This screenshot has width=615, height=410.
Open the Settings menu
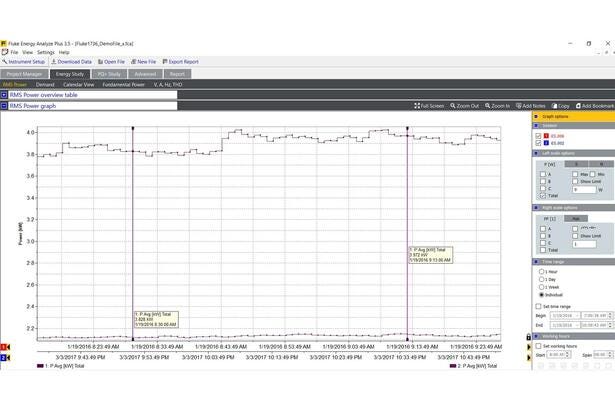(46, 52)
